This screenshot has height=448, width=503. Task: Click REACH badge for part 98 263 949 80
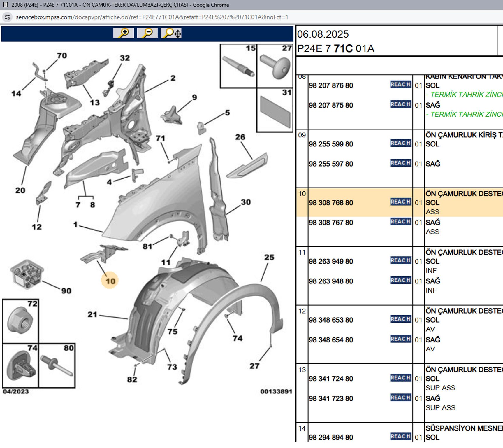[x=400, y=260]
